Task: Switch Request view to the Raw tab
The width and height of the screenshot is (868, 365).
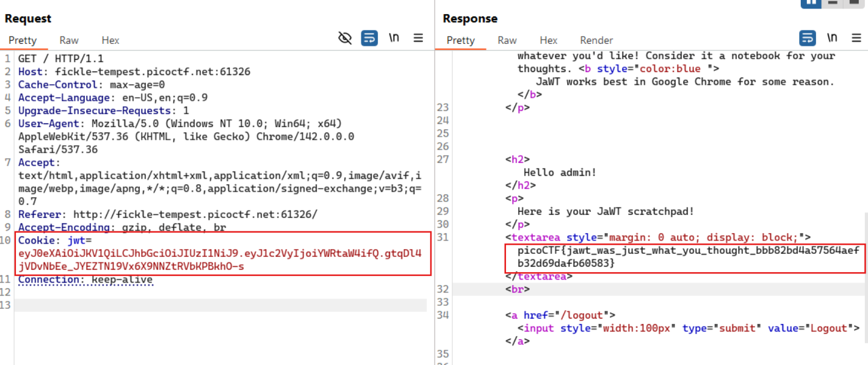Action: [x=69, y=40]
